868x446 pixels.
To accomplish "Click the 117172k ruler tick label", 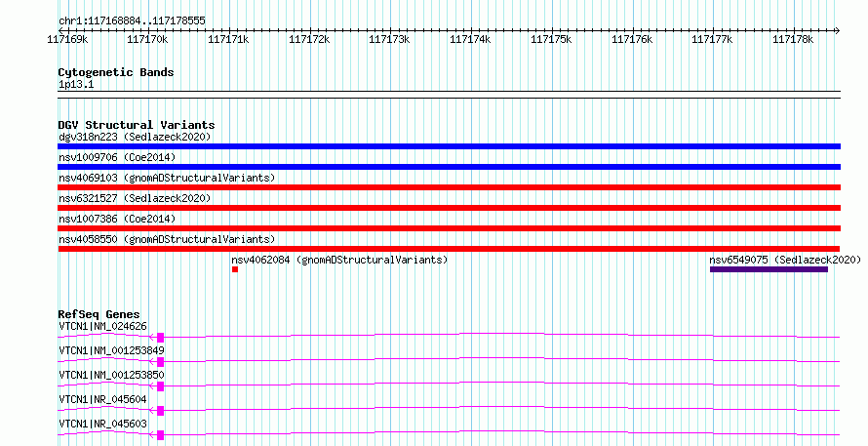I will pyautogui.click(x=309, y=39).
